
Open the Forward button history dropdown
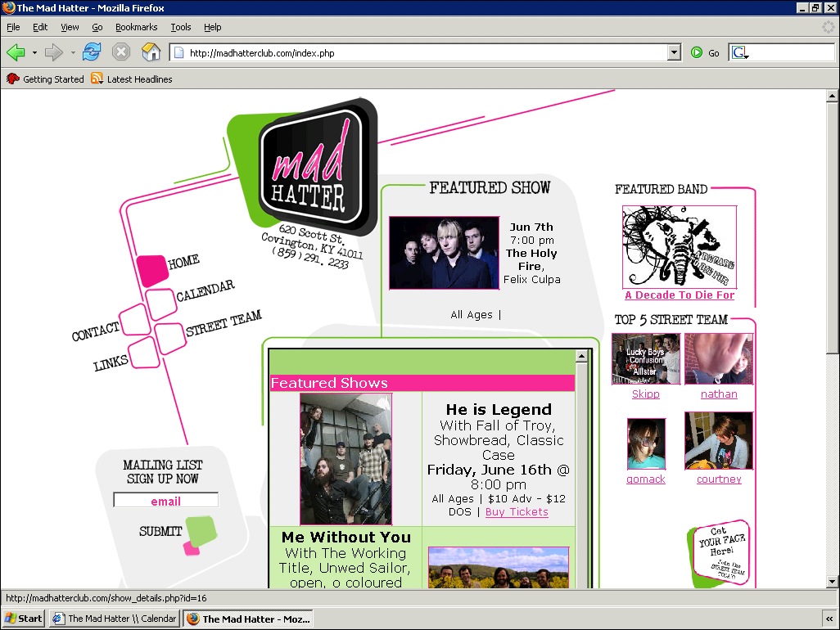[x=73, y=52]
